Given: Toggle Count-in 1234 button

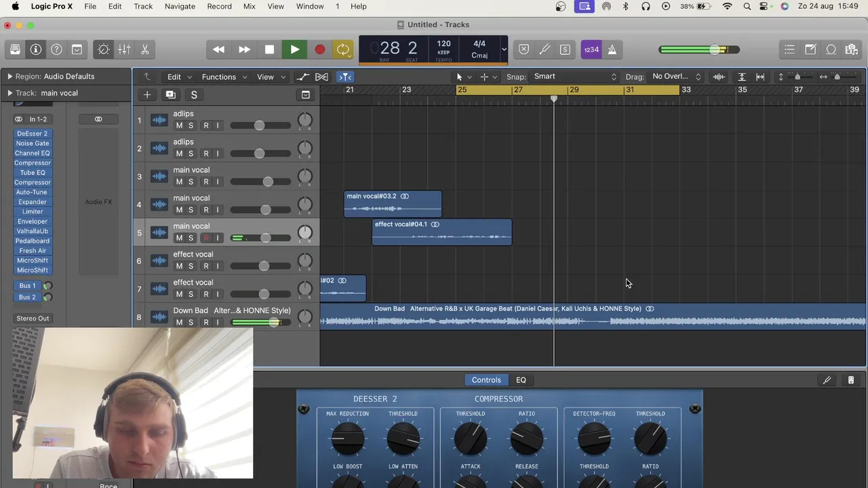Looking at the screenshot, I should pos(591,49).
